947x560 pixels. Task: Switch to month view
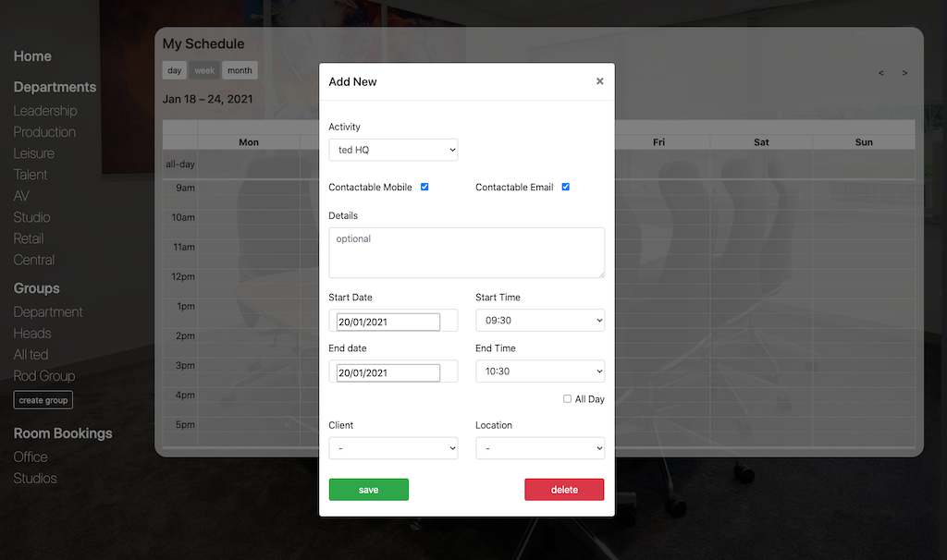[x=240, y=70]
